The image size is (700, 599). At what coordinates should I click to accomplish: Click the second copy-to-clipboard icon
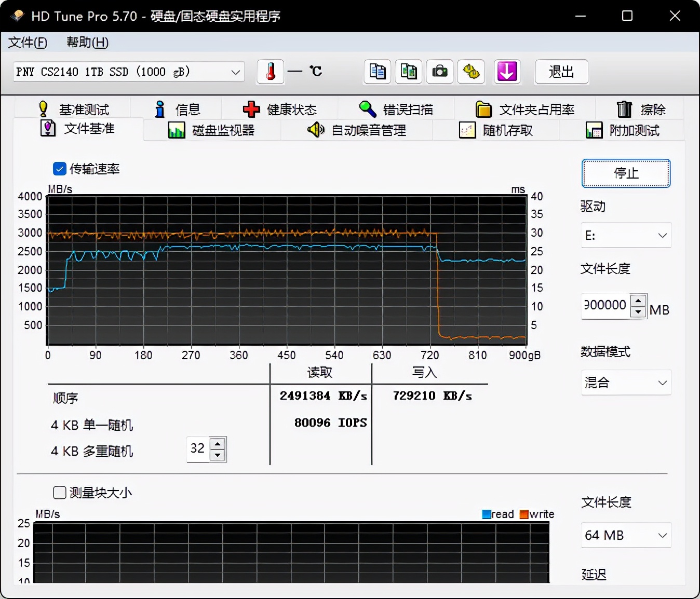point(408,72)
